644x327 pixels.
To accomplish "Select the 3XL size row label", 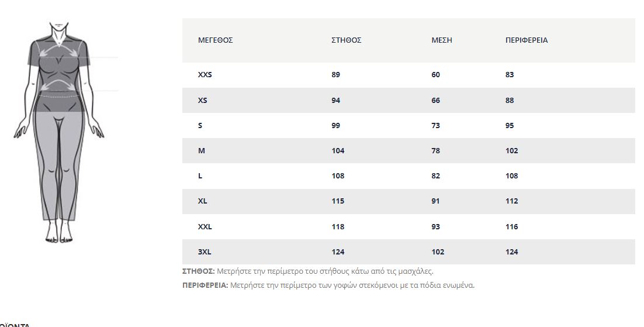I will [x=205, y=252].
